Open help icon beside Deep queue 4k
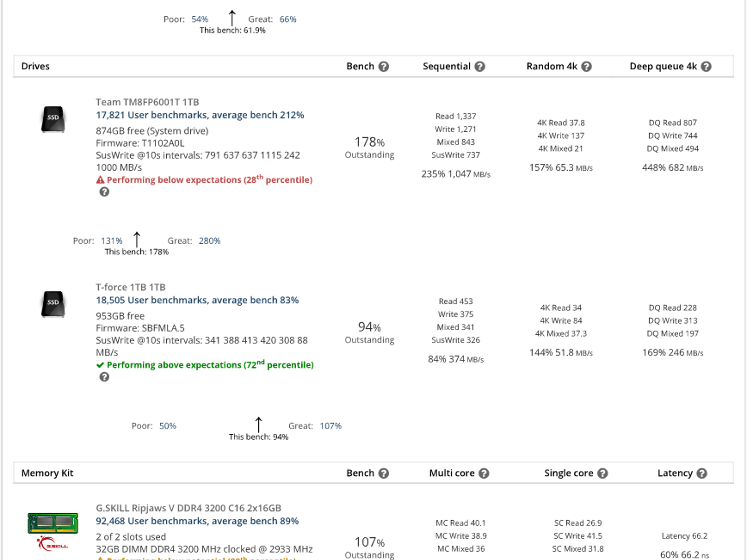Screen dimensions: 747x560 (x=706, y=66)
